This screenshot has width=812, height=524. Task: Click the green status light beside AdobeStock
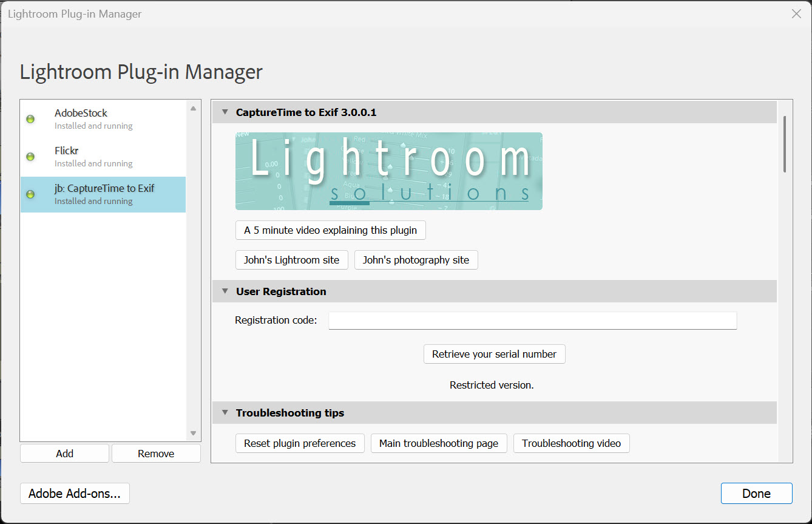coord(30,119)
